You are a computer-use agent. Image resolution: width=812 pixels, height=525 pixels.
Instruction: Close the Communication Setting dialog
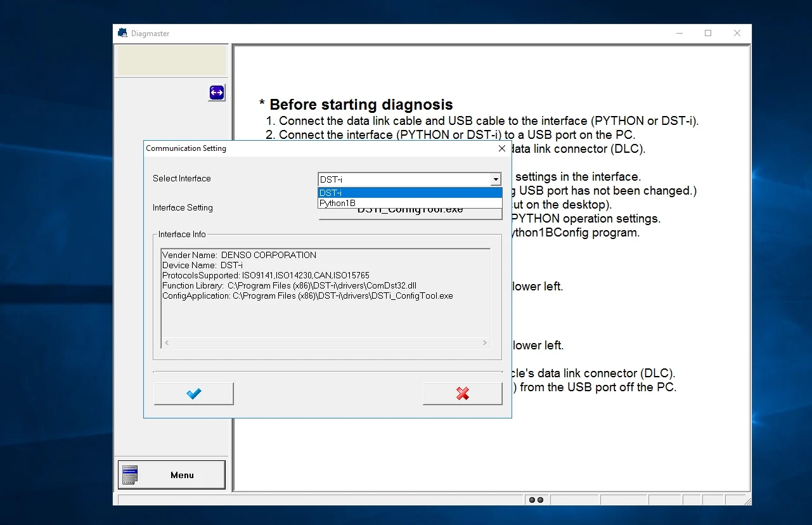(x=502, y=148)
